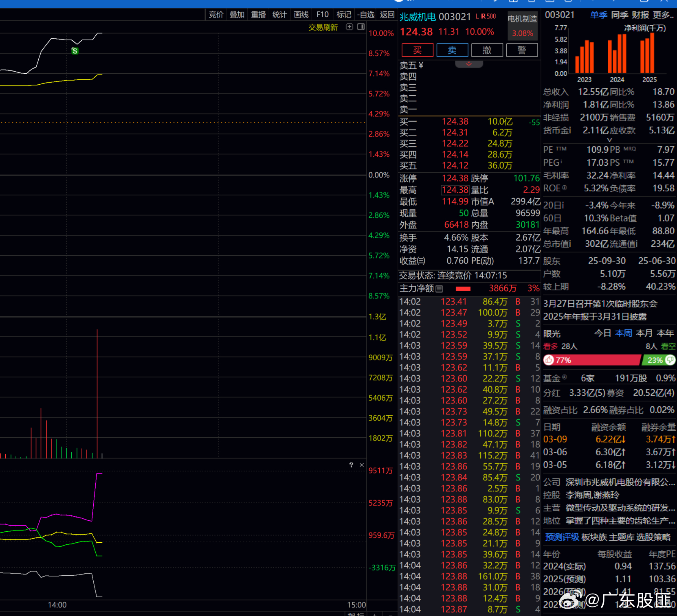This screenshot has height=616, width=677.
Task: Click the info icon beside 基金
Action: (x=564, y=377)
